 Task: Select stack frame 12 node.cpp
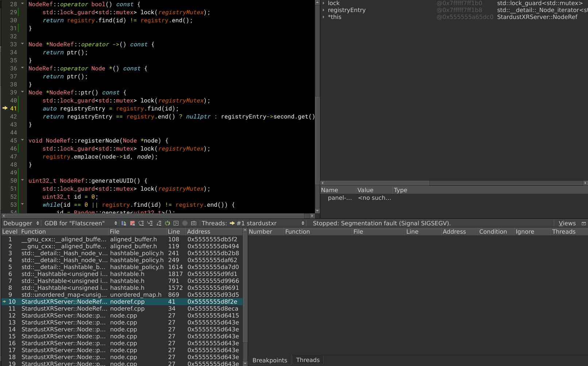[122, 315]
